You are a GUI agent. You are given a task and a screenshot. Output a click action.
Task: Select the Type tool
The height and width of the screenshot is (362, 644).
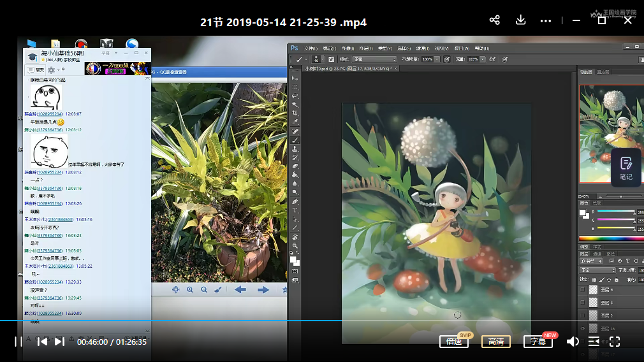pos(295,210)
